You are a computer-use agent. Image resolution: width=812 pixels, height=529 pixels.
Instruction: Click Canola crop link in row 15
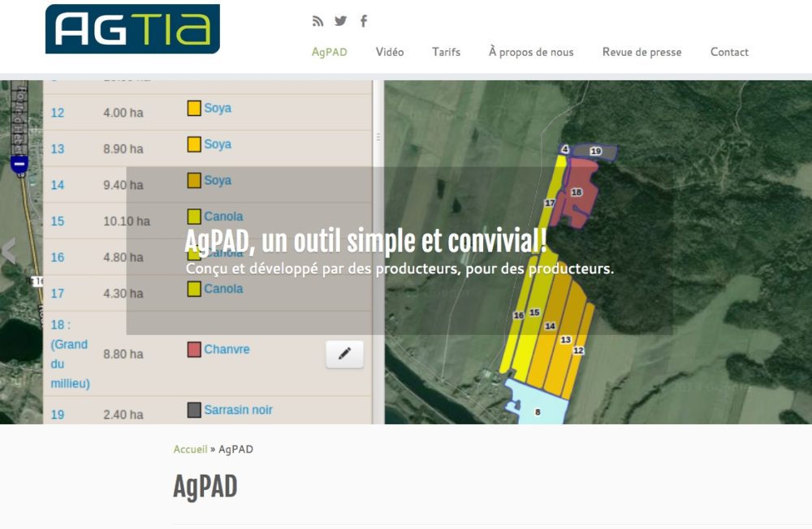coord(223,217)
